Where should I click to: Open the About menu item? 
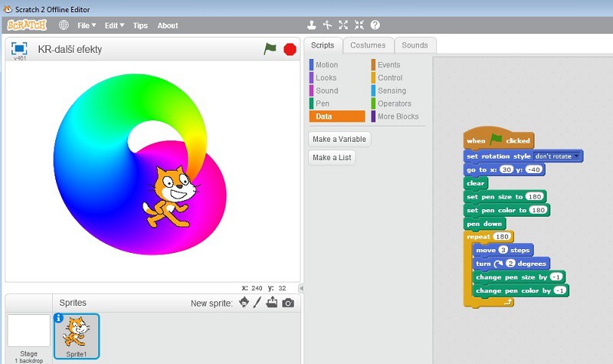[168, 25]
